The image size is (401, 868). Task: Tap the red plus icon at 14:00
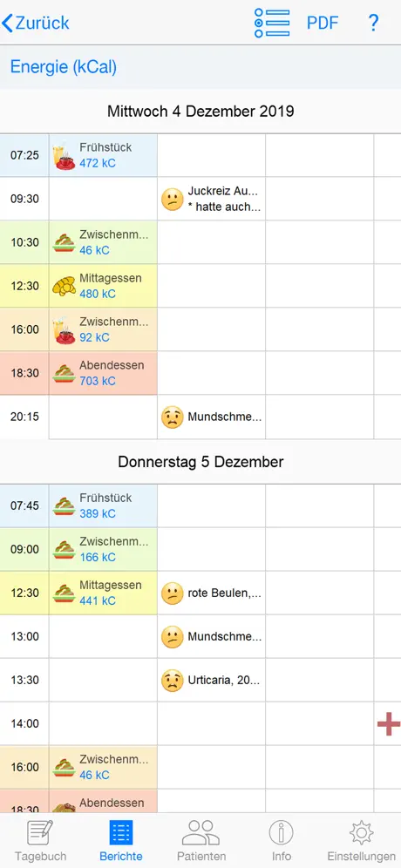tap(388, 724)
